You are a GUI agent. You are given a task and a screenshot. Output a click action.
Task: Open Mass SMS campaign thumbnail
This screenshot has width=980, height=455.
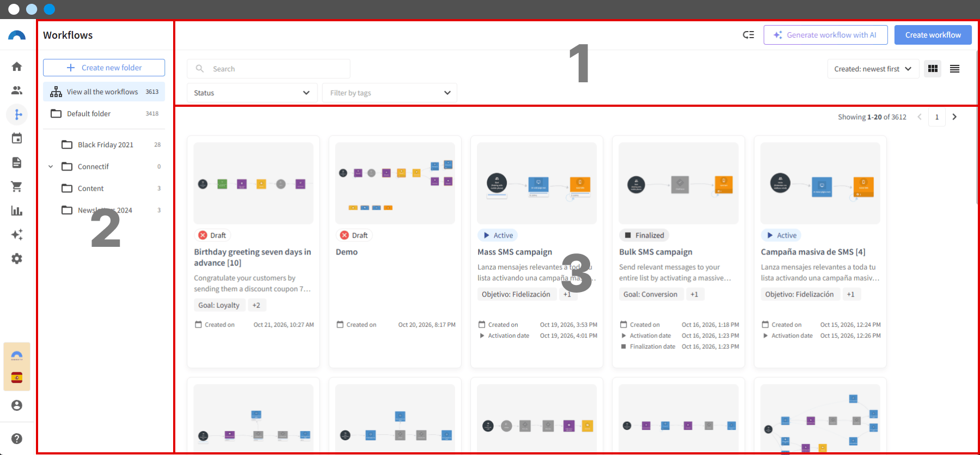pos(537,183)
